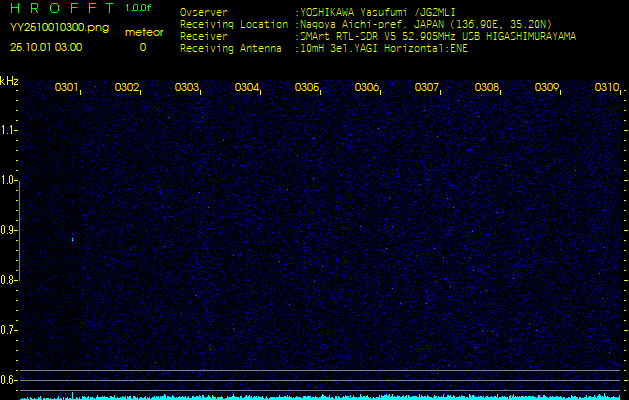Click the meteor count value 0
Viewport: 629px width, 400px height.
[143, 47]
